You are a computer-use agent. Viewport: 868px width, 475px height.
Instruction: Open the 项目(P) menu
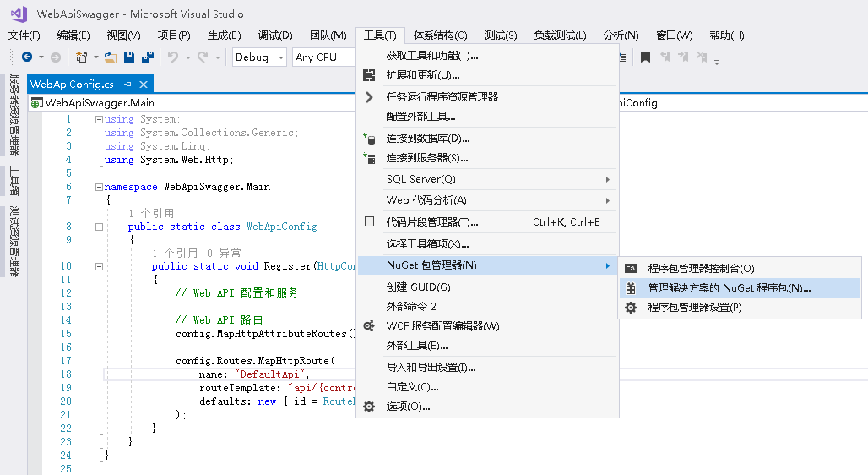pyautogui.click(x=174, y=35)
